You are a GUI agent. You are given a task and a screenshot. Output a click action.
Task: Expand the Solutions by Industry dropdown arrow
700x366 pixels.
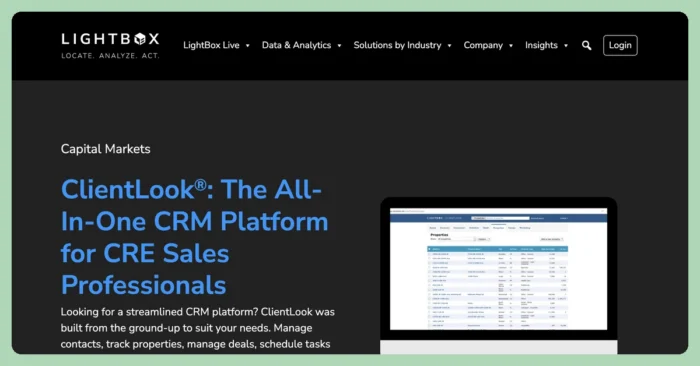(x=450, y=46)
